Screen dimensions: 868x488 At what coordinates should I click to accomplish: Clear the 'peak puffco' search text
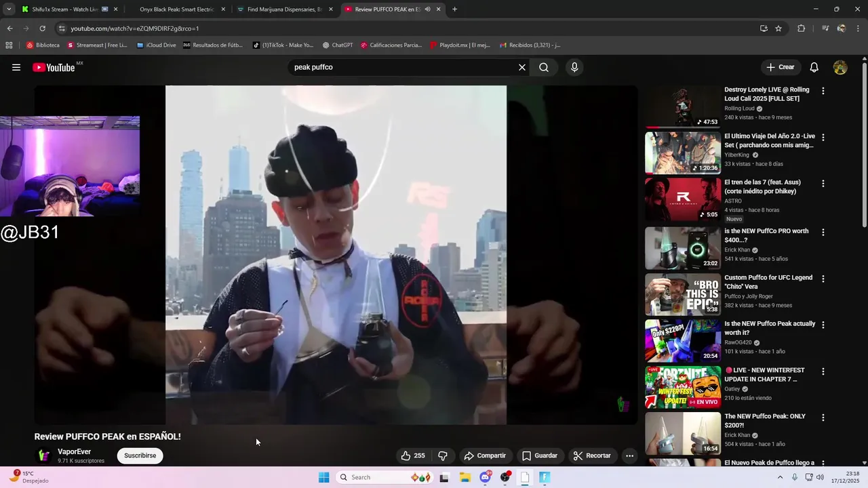(522, 67)
